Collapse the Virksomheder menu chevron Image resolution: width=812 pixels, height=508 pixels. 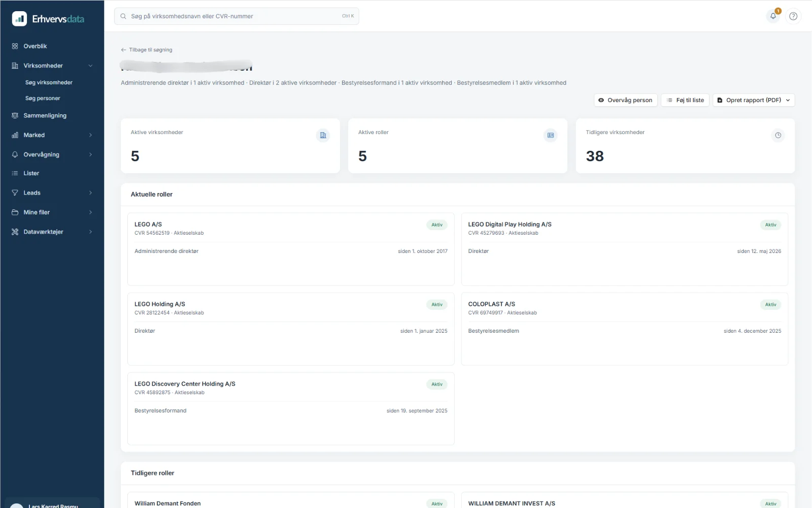(90, 66)
